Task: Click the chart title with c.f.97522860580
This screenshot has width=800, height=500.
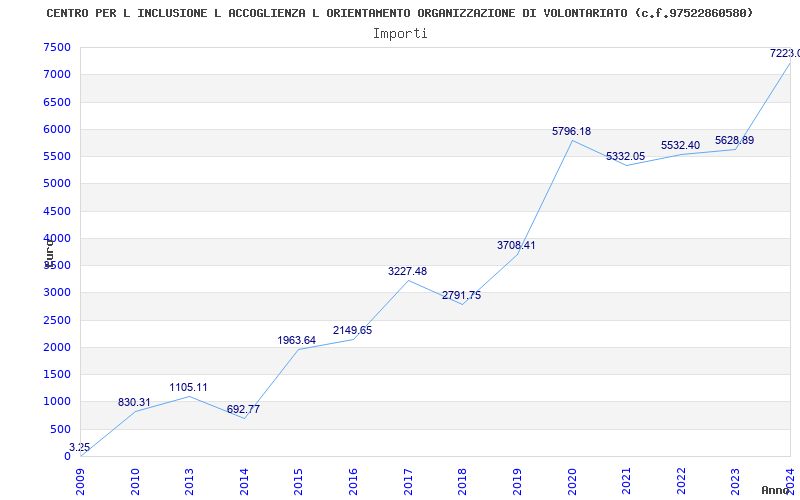Action: click(399, 13)
